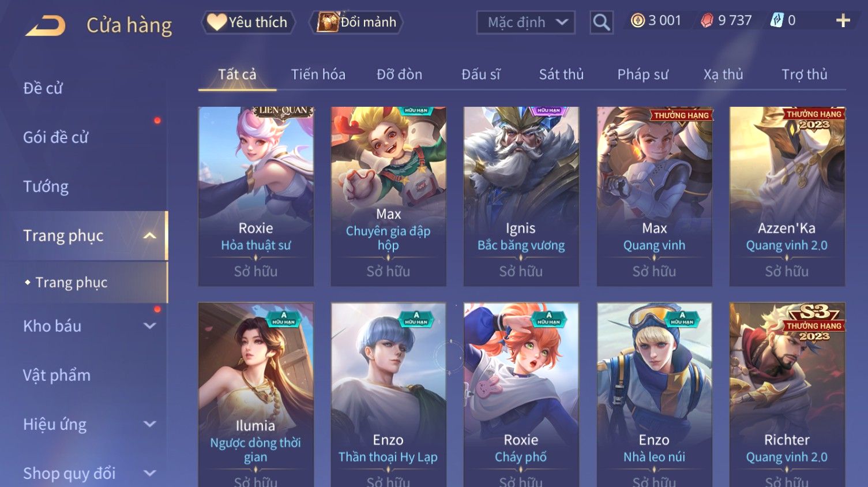The image size is (868, 487).
Task: Open Gói đề cử sidebar item
Action: (55, 137)
